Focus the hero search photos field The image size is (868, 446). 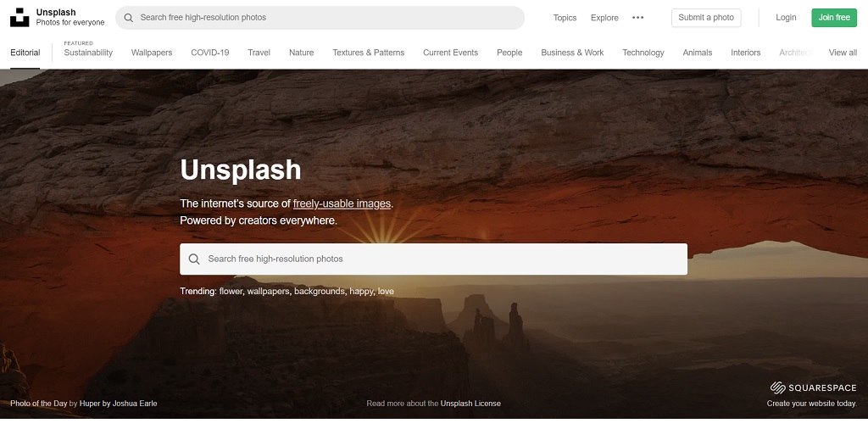click(x=433, y=259)
